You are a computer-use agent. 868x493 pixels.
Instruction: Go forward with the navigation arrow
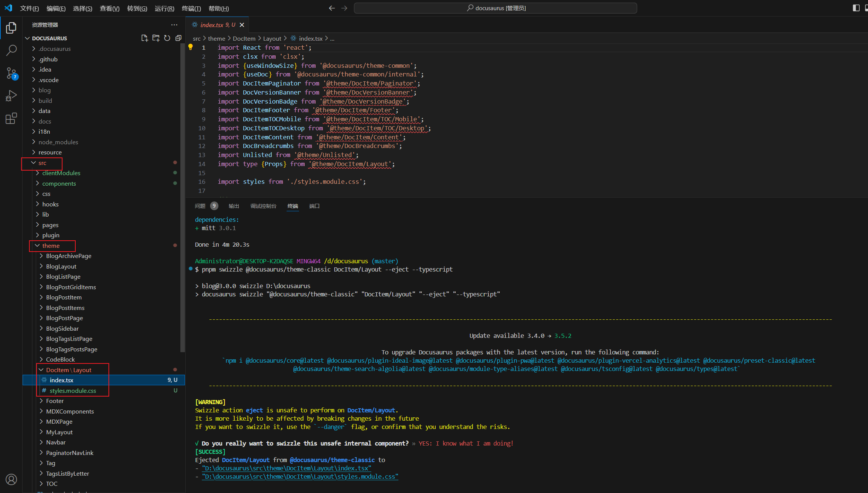(x=344, y=8)
